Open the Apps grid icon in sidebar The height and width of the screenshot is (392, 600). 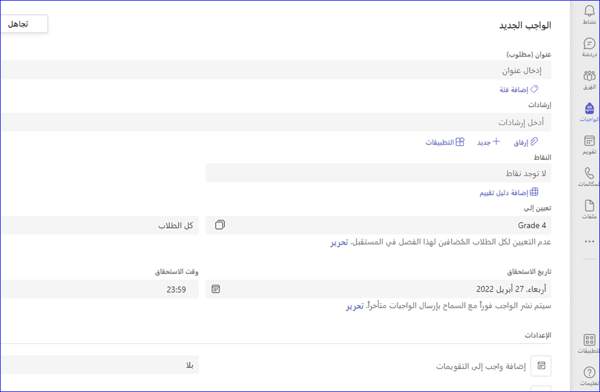coord(589,340)
